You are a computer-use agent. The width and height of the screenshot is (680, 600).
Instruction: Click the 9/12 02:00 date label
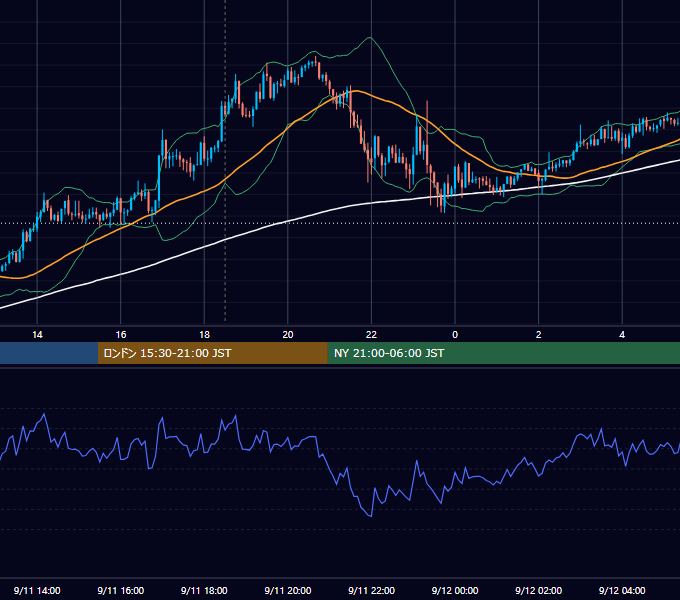pyautogui.click(x=539, y=590)
